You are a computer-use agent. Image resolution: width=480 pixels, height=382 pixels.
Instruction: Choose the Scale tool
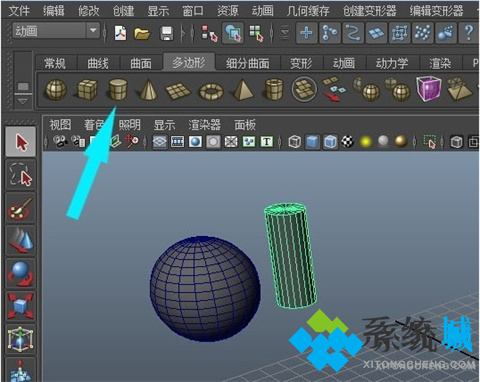21,306
